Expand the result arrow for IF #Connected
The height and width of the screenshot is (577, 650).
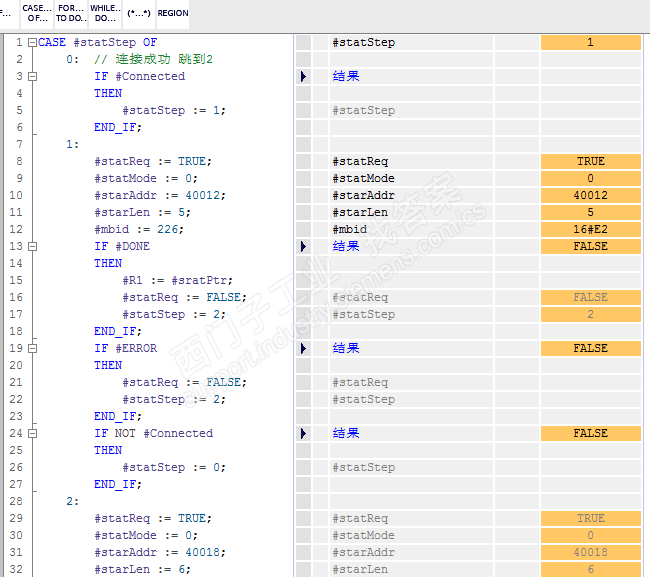click(x=303, y=76)
